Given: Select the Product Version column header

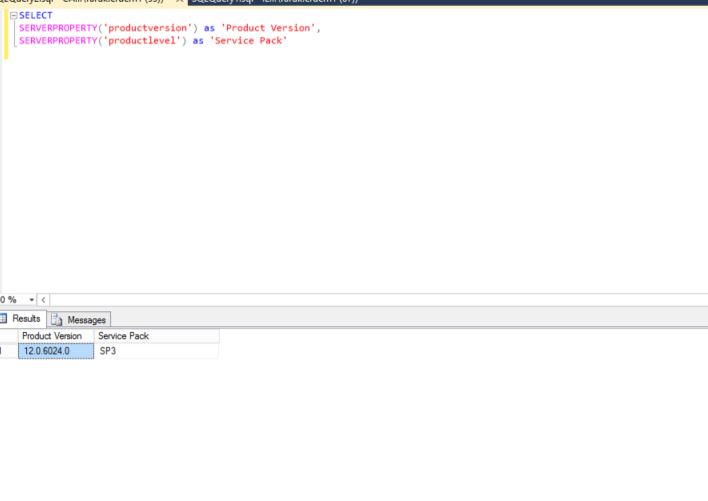Looking at the screenshot, I should (x=56, y=336).
